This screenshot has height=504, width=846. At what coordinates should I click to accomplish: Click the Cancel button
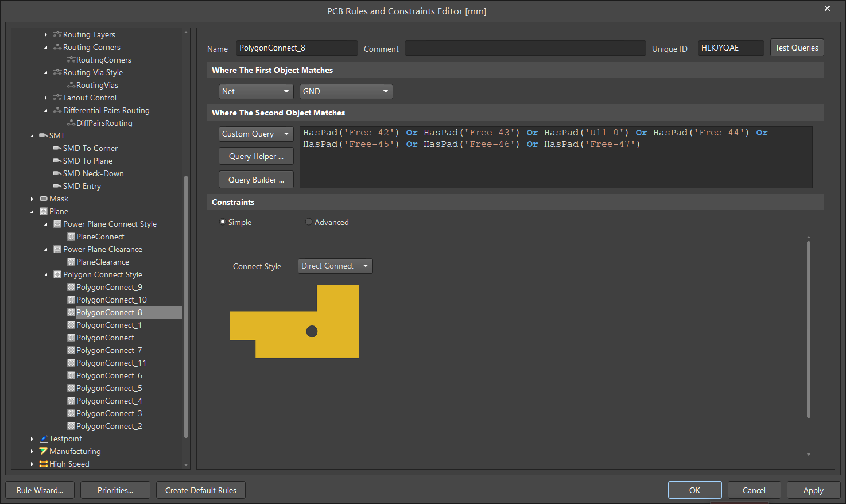point(754,490)
